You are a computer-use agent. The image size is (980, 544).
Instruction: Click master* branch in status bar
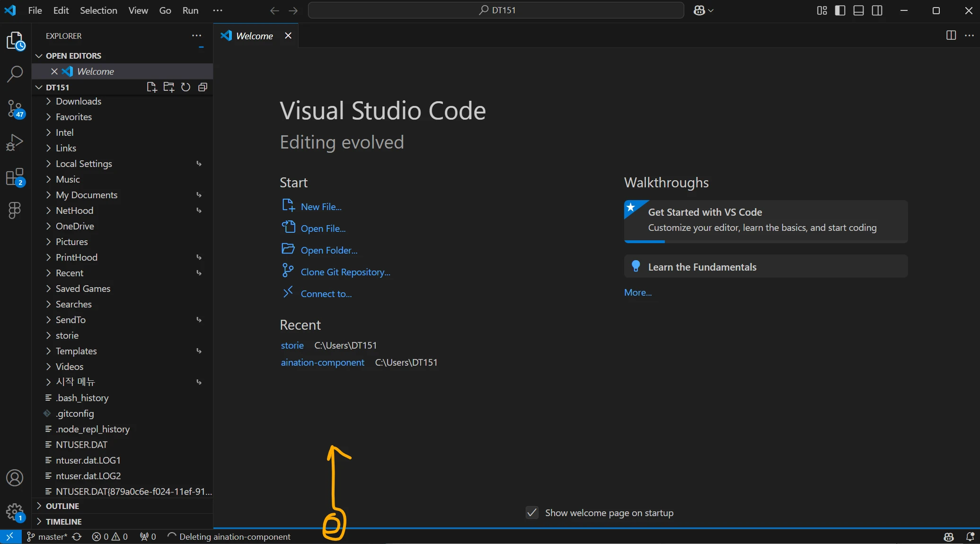(47, 536)
